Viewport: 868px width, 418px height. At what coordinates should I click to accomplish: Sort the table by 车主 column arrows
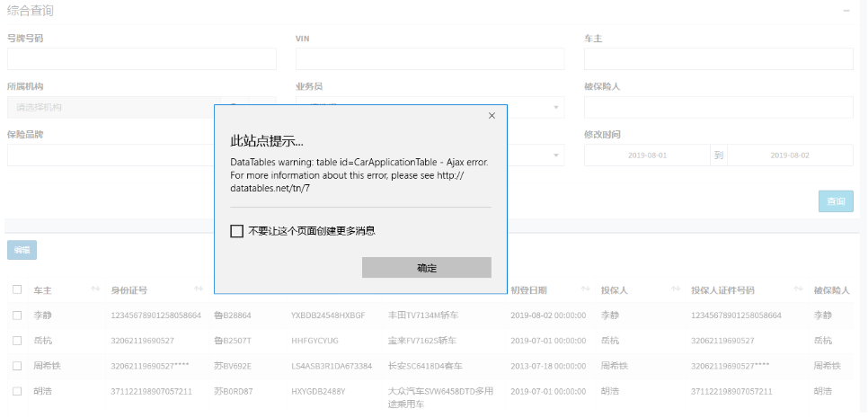[x=95, y=289]
